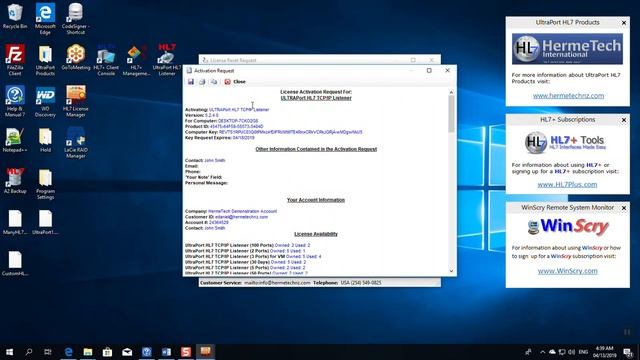The image size is (640, 360).
Task: Open HL7+ Client Console icon
Action: (106, 60)
